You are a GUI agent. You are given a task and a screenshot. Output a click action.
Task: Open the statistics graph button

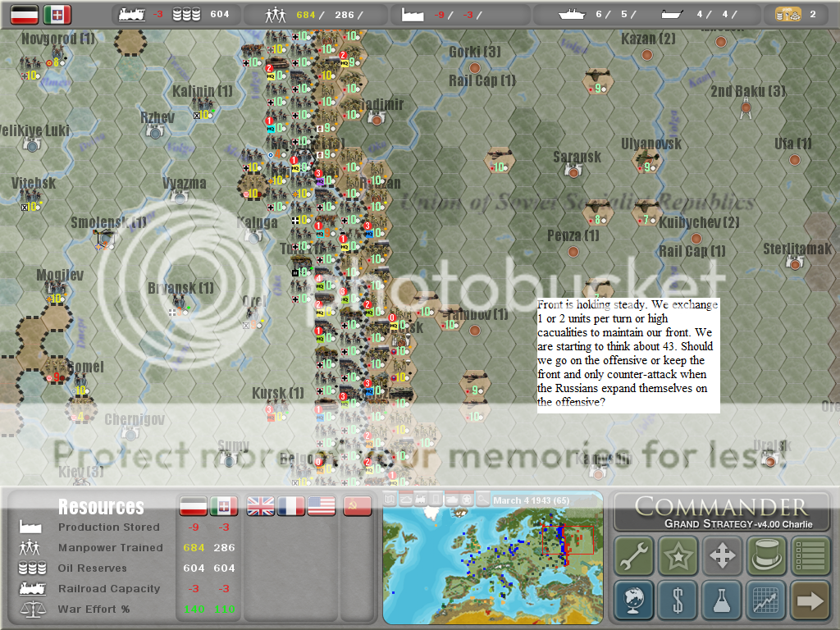[766, 600]
